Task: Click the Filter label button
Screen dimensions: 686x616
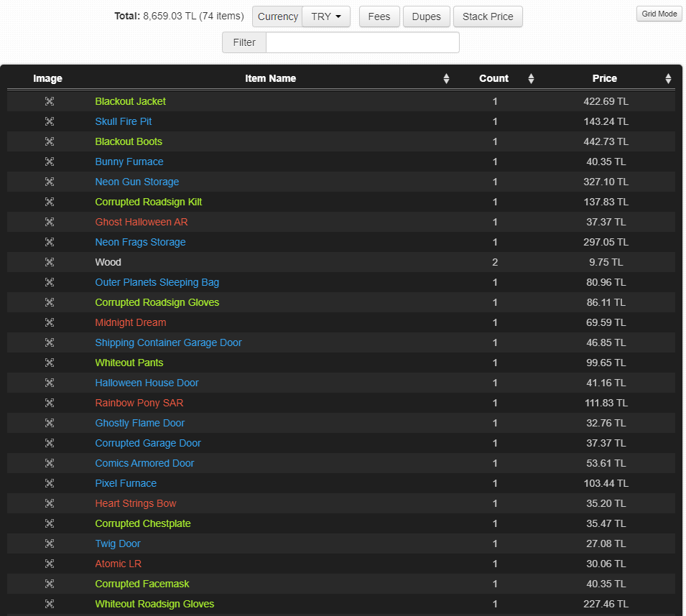Action: click(x=244, y=42)
